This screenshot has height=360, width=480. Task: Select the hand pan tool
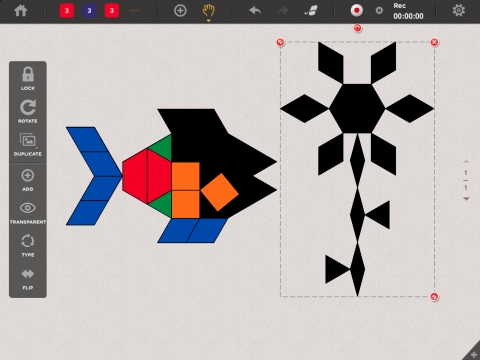(x=209, y=11)
